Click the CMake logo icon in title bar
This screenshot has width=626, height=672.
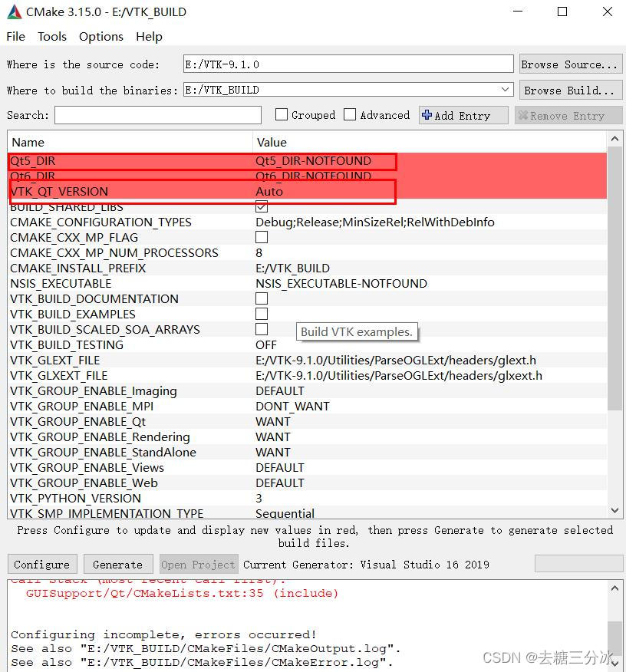14,12
